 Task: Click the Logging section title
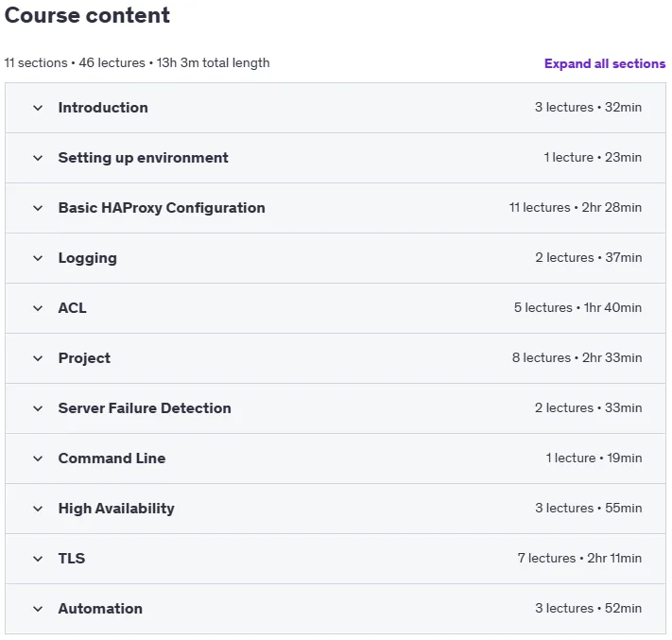(x=88, y=258)
